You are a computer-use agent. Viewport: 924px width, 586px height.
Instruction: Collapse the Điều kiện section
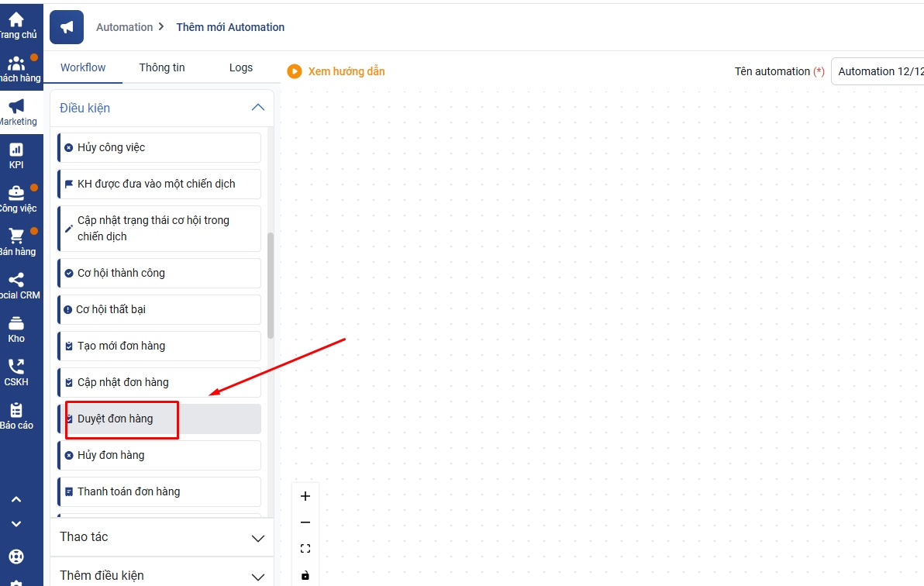[258, 108]
